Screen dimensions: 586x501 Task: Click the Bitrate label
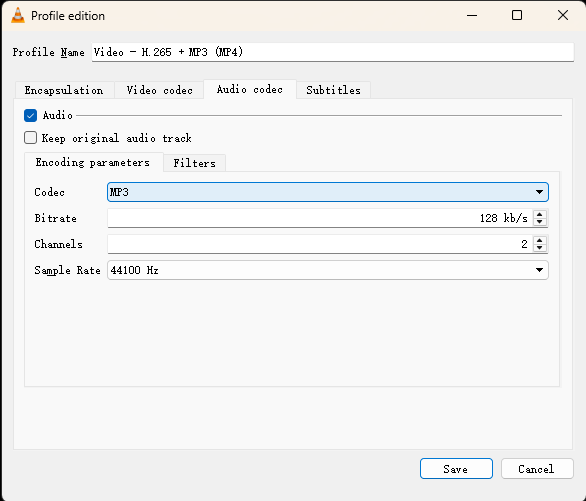[55, 218]
